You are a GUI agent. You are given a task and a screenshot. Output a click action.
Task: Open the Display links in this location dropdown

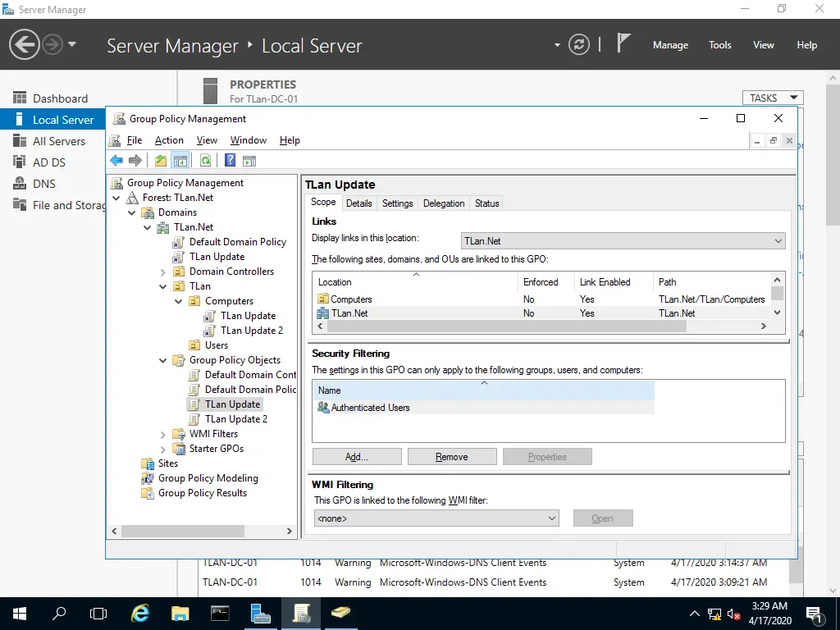pos(623,241)
